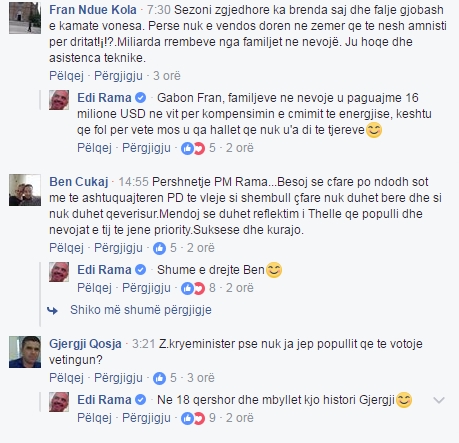The height and width of the screenshot is (443, 459).
Task: Click Pëlqej under Gjergji Qosja's comment
Action: pos(66,378)
